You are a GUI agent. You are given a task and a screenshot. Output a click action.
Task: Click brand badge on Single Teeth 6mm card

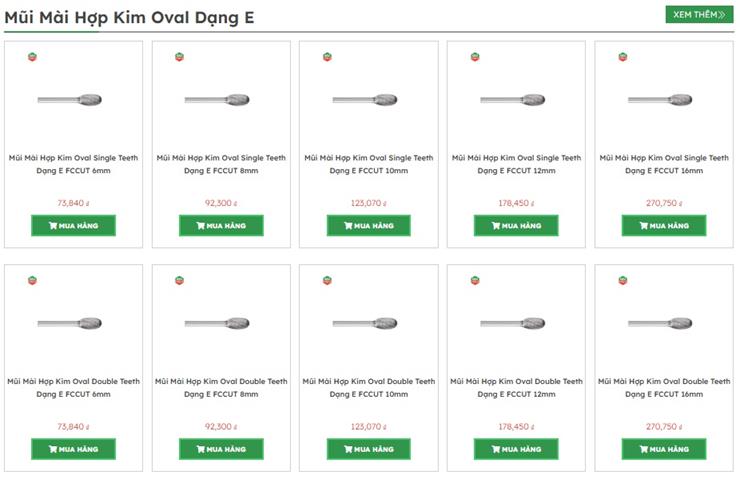click(32, 57)
